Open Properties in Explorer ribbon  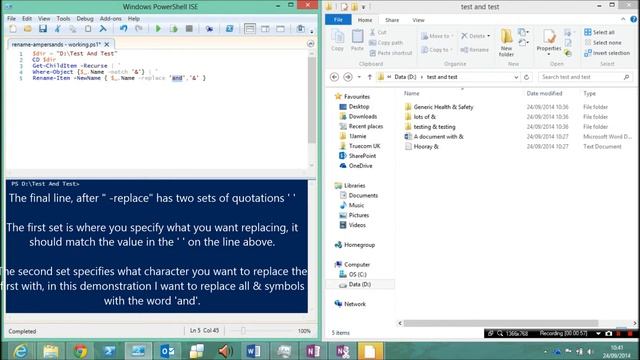pyautogui.click(x=549, y=42)
